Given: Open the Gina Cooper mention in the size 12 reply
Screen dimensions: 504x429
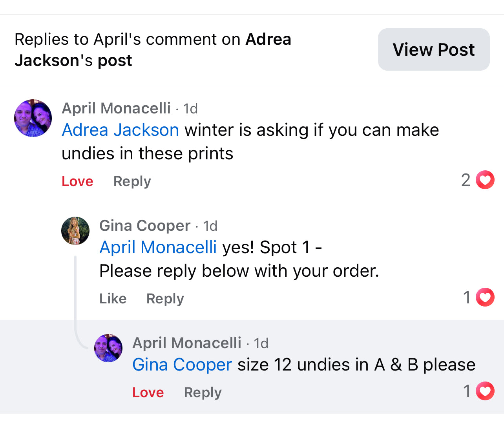Looking at the screenshot, I should click(x=182, y=365).
